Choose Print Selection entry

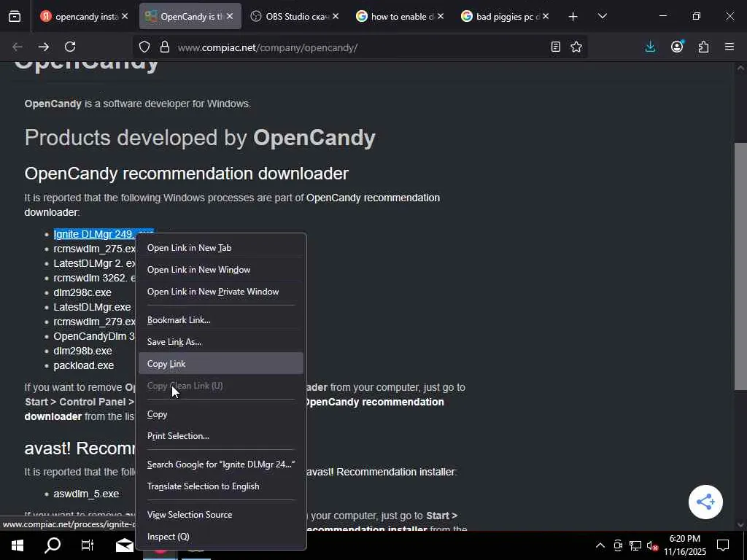click(x=220, y=436)
